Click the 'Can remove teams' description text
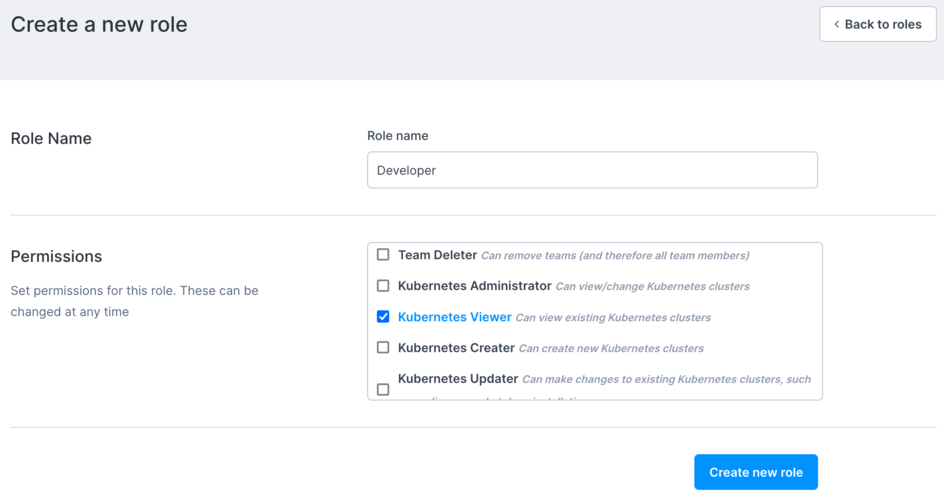Screen dimensions: 944x500 pos(615,256)
